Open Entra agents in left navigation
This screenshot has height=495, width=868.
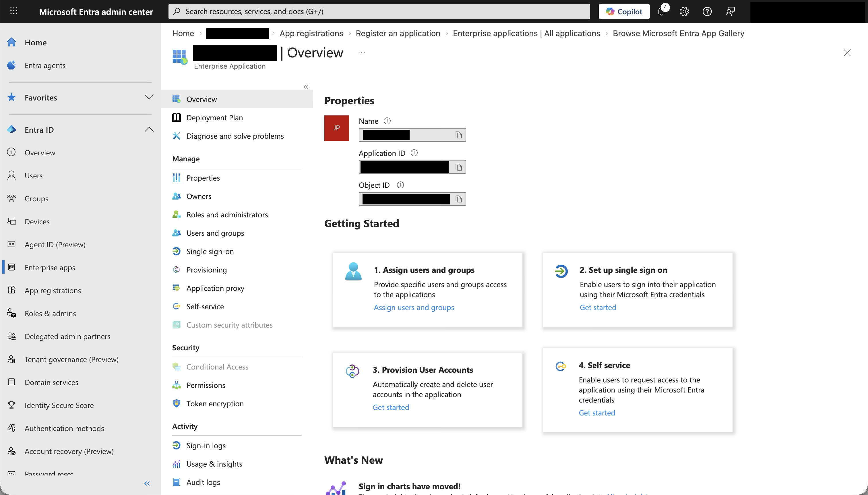pyautogui.click(x=45, y=65)
